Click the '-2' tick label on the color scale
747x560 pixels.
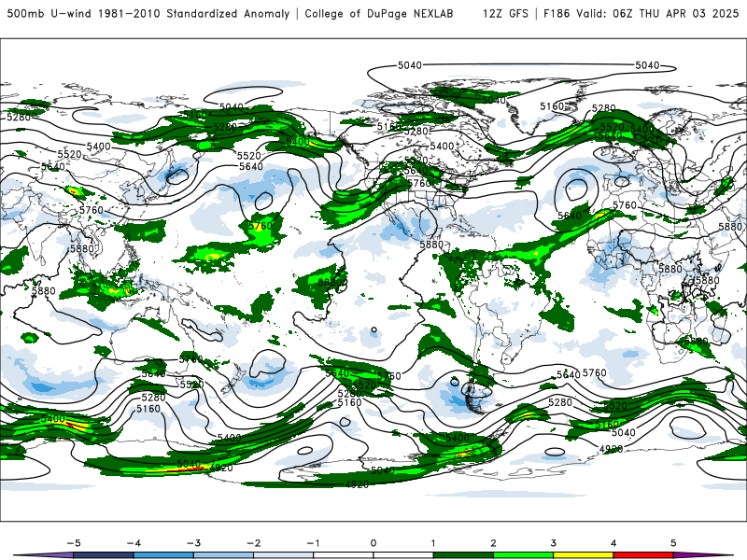(253, 543)
